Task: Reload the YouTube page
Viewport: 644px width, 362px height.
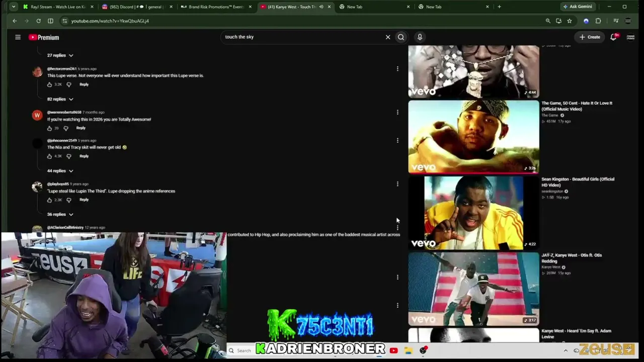Action: coord(38,21)
